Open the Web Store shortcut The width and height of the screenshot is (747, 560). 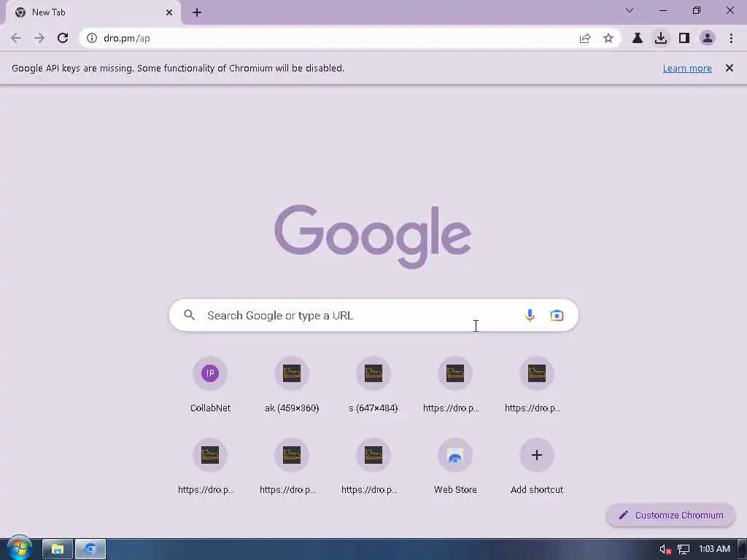click(455, 466)
